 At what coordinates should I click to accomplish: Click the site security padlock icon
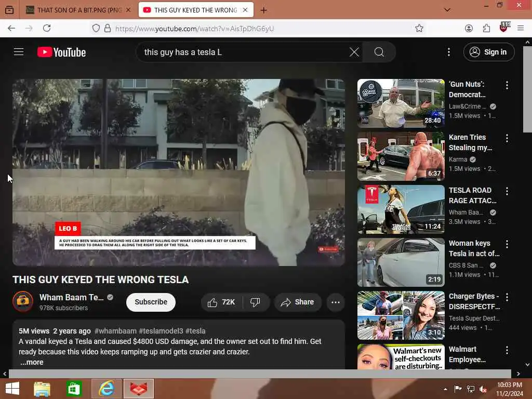click(x=108, y=28)
